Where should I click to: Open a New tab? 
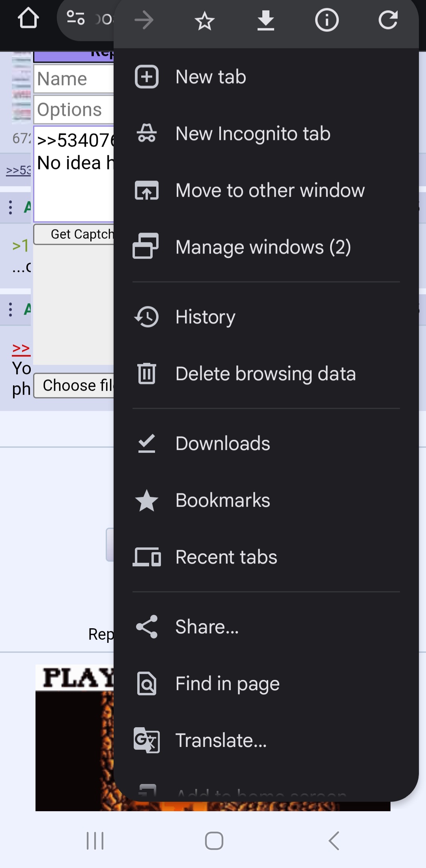pos(266,77)
